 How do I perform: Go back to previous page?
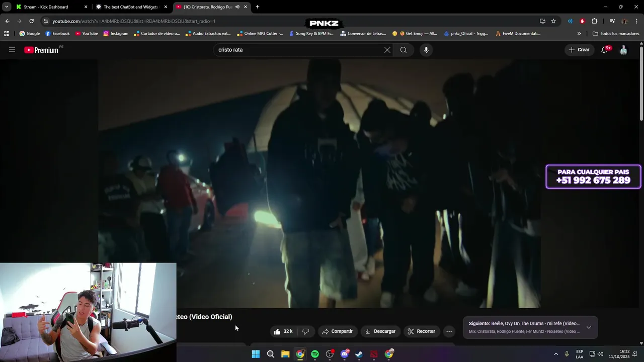(x=7, y=21)
